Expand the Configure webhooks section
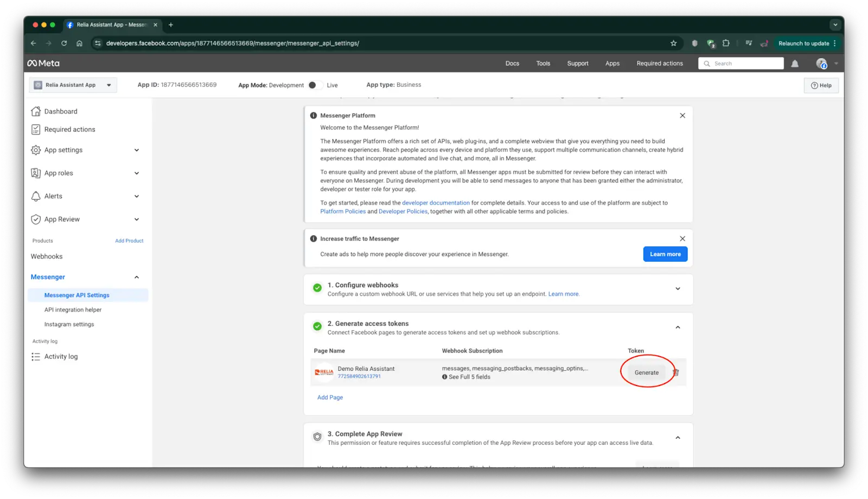 [x=678, y=288]
